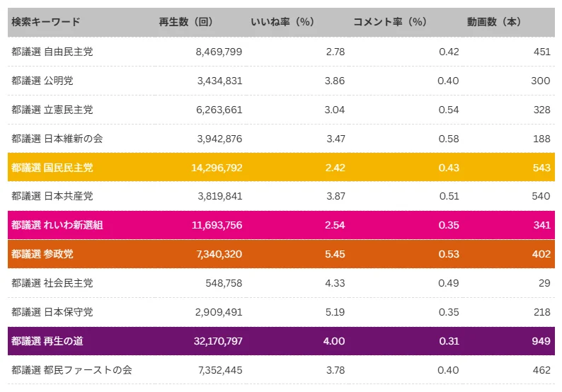Select the purple 都議選 再生の道 row label
Image resolution: width=562 pixels, height=392 pixels.
(47, 341)
